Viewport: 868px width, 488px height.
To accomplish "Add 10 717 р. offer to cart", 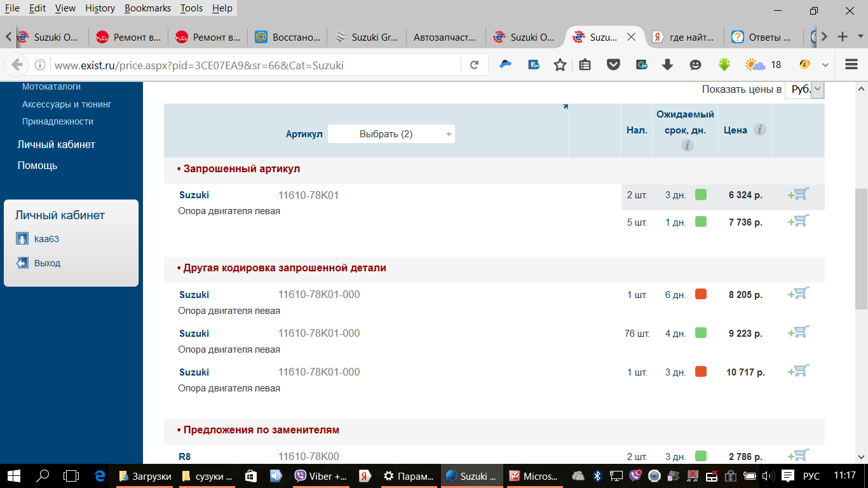I will pos(798,371).
